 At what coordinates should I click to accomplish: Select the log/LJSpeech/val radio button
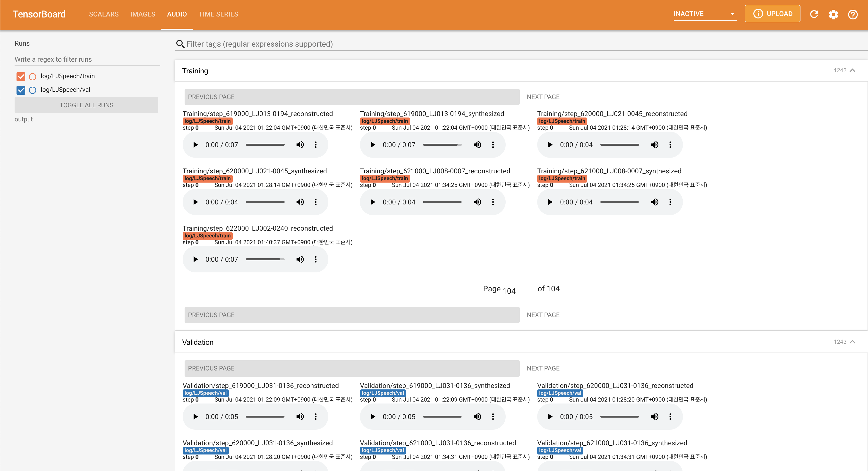[33, 90]
